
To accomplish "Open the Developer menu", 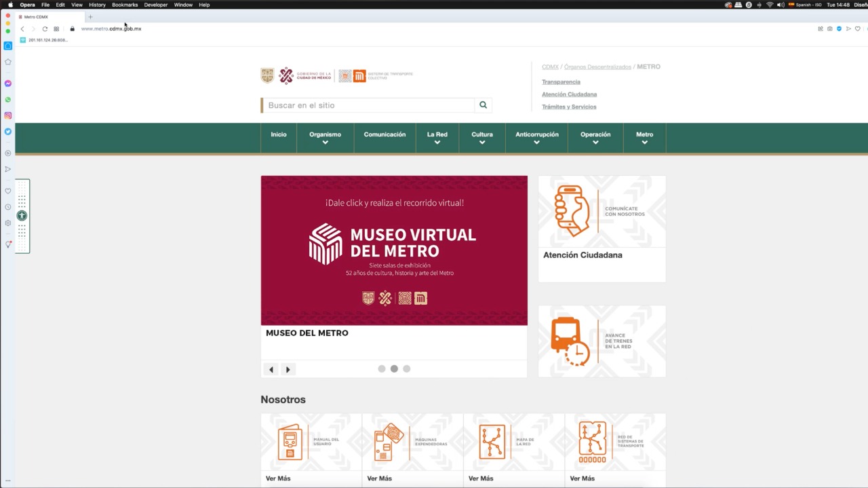I will pyautogui.click(x=156, y=5).
